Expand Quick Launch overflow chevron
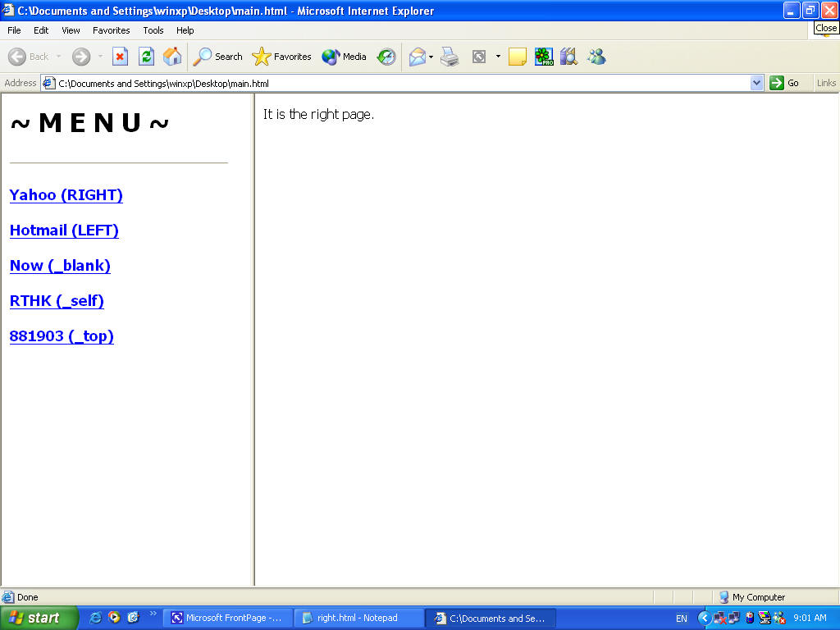The image size is (840, 630). pyautogui.click(x=153, y=614)
